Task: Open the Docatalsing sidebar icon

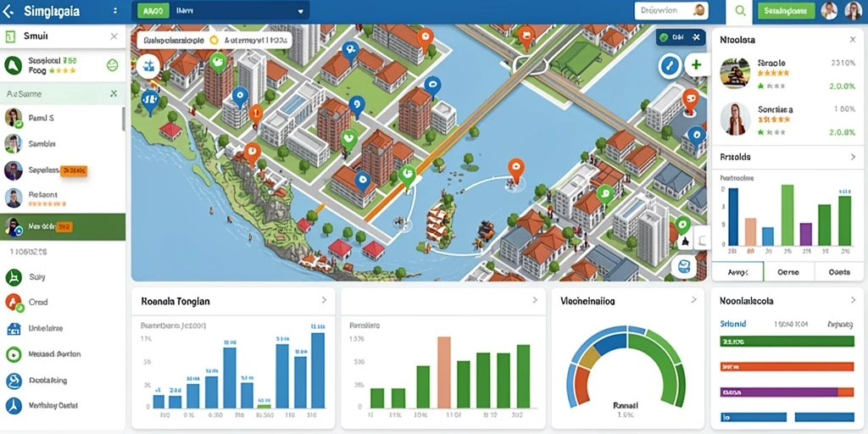Action: point(14,381)
